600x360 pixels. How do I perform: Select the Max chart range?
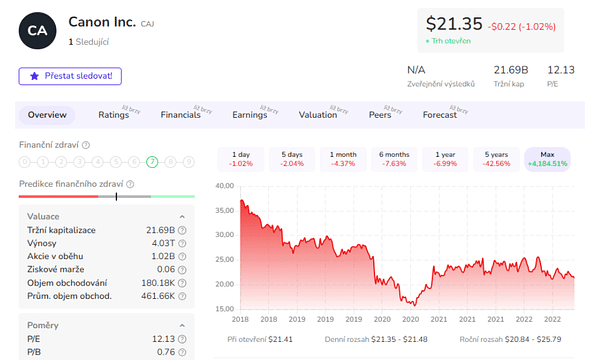coord(547,159)
